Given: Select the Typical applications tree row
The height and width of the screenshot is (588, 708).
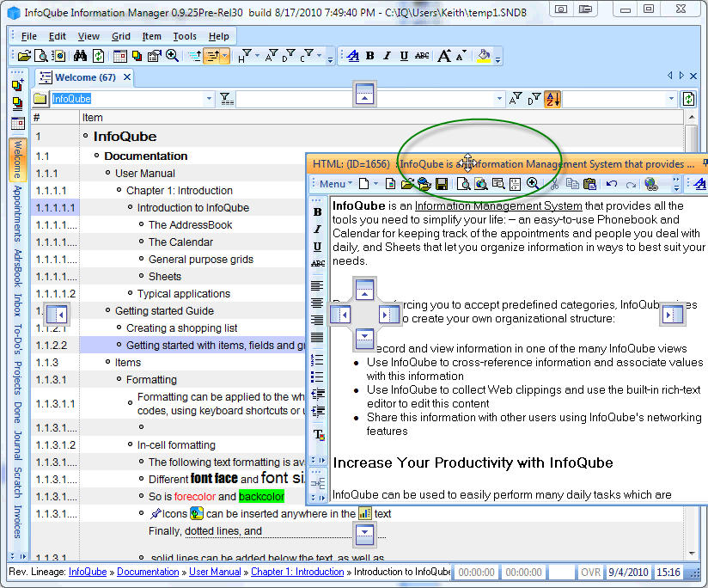Looking at the screenshot, I should click(183, 293).
